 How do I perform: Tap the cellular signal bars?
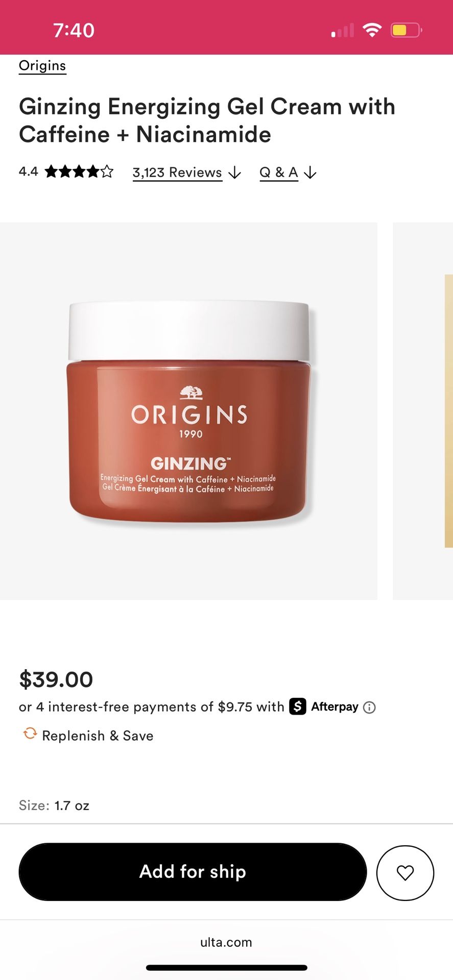(x=343, y=31)
